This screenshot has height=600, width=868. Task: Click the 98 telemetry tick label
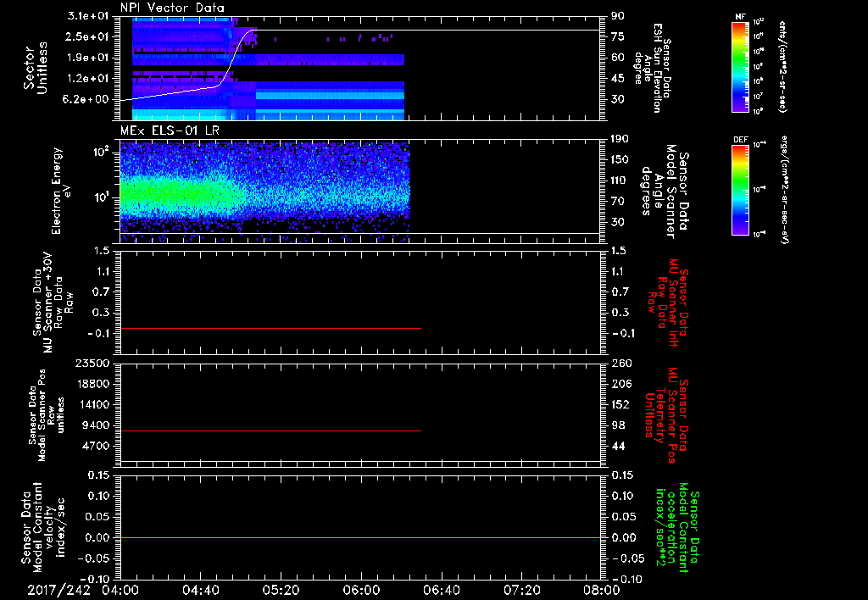[x=618, y=425]
